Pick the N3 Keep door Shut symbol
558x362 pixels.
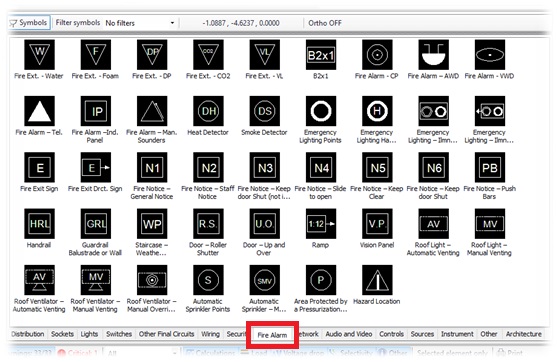(264, 167)
